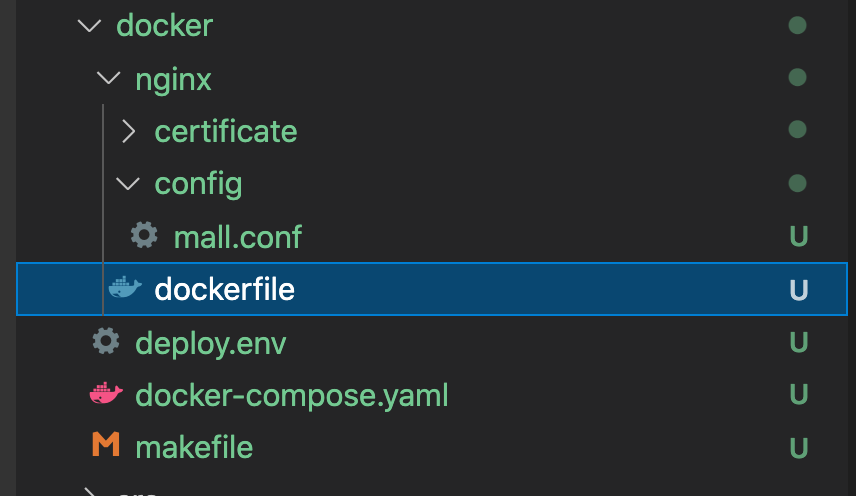This screenshot has height=496, width=856.
Task: Select the dockerfile entry
Action: [x=224, y=290]
